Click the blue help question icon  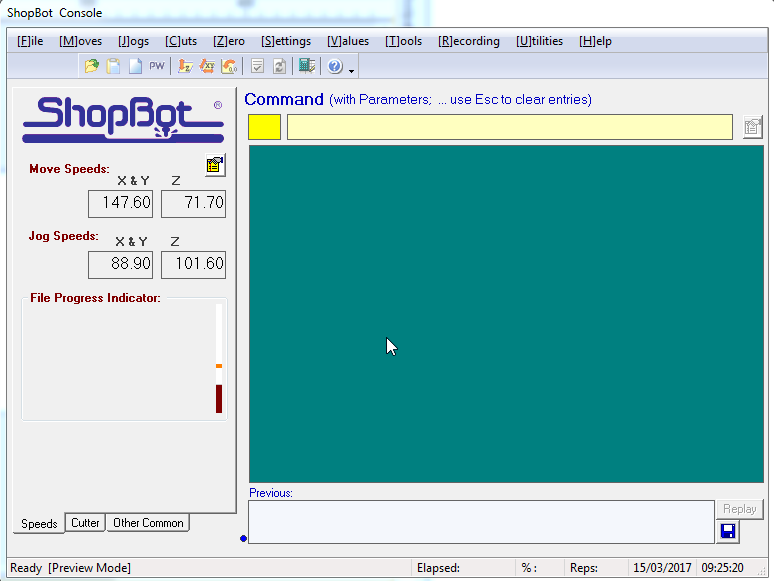[335, 66]
